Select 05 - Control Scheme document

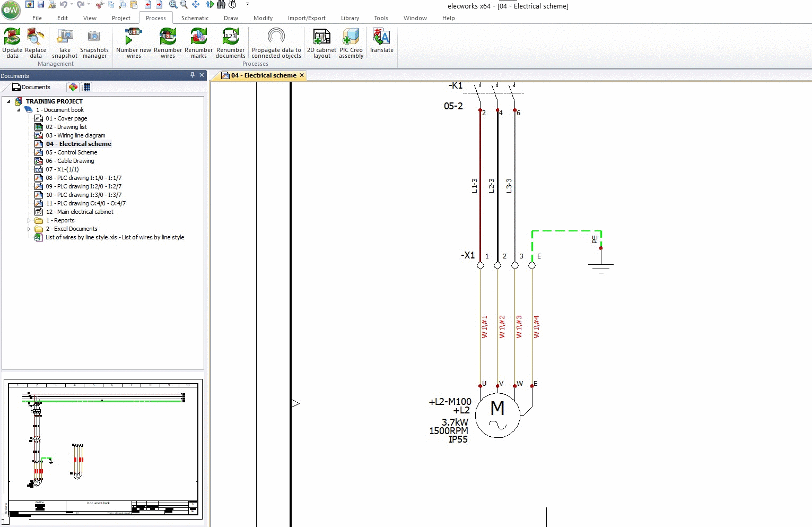[x=72, y=152]
